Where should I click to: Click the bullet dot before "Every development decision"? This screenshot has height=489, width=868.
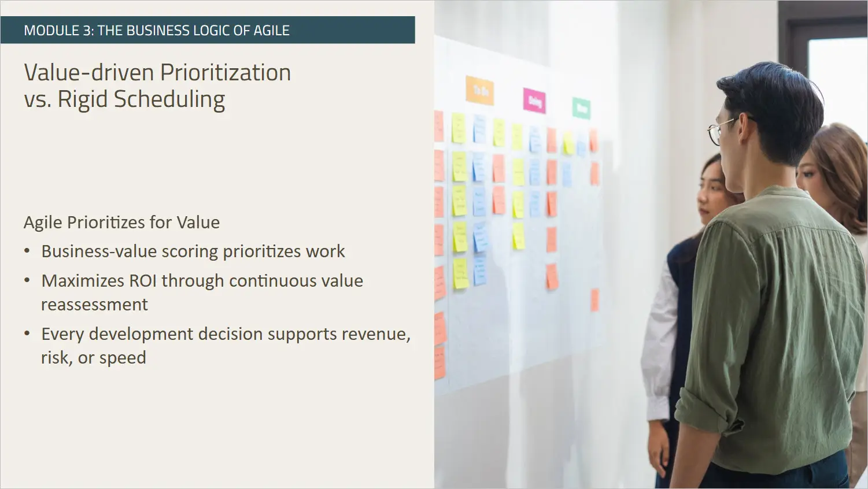tap(27, 334)
